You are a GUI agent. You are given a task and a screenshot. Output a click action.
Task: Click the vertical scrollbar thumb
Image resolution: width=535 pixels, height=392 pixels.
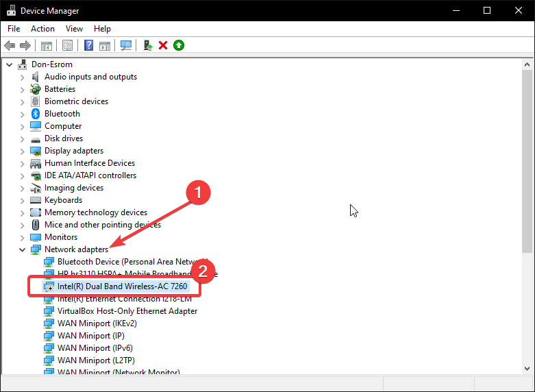[x=527, y=162]
